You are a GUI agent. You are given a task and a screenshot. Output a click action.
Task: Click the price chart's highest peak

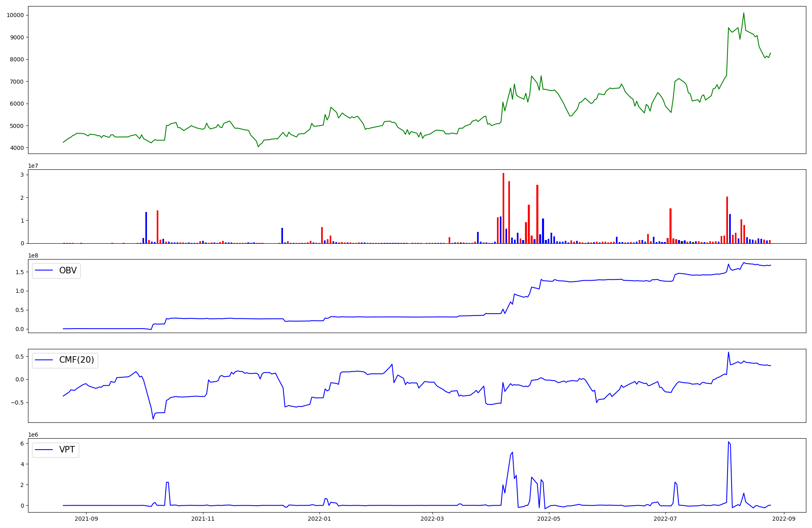coord(743,13)
